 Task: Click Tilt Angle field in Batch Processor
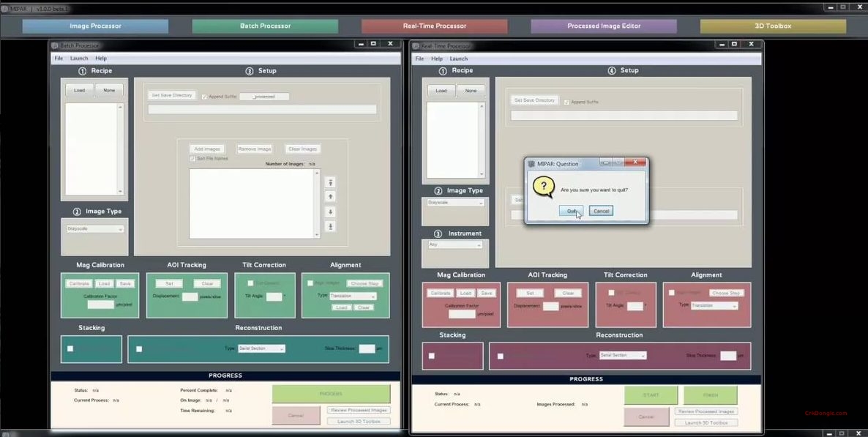point(274,297)
